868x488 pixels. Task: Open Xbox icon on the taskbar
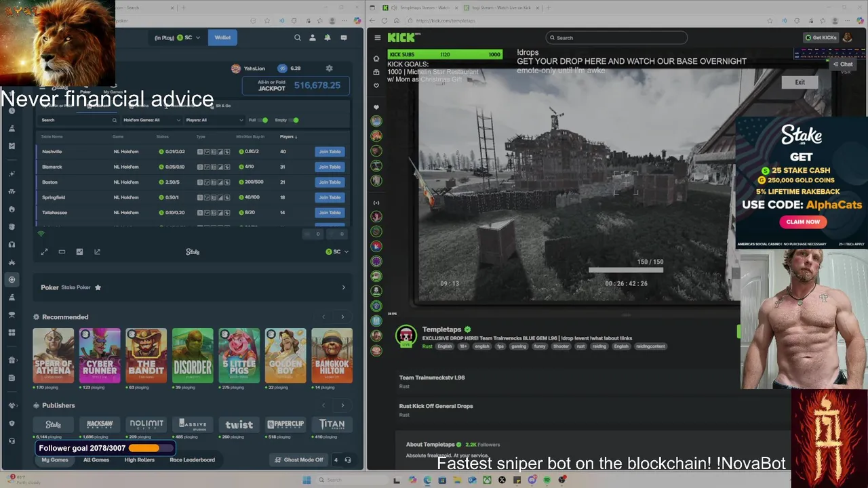487,480
